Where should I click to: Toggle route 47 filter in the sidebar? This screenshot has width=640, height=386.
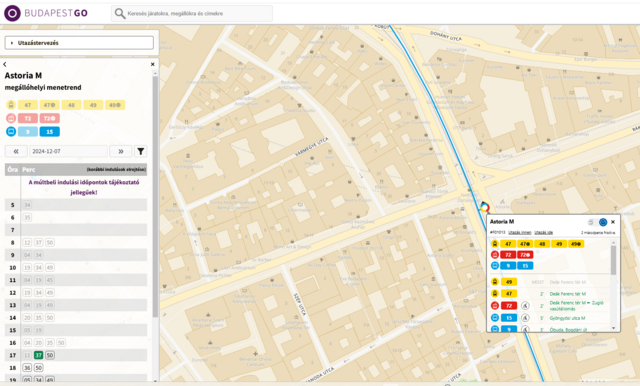click(x=28, y=105)
